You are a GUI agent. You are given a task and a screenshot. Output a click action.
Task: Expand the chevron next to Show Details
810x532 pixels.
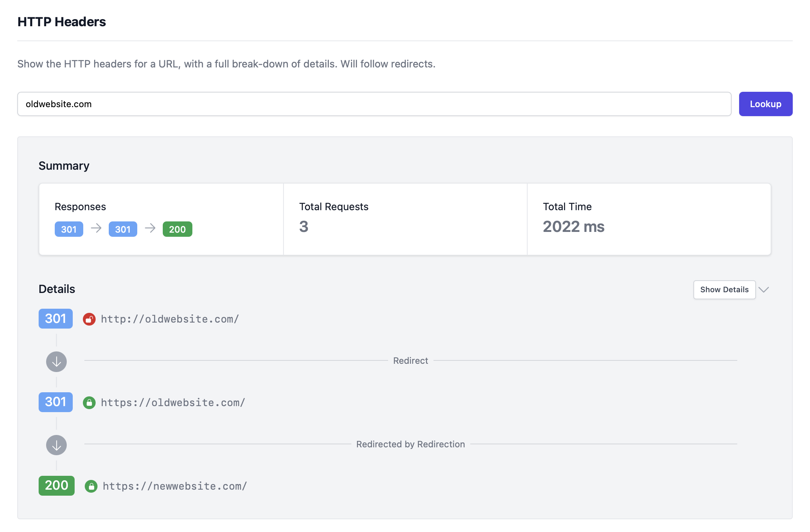point(764,290)
